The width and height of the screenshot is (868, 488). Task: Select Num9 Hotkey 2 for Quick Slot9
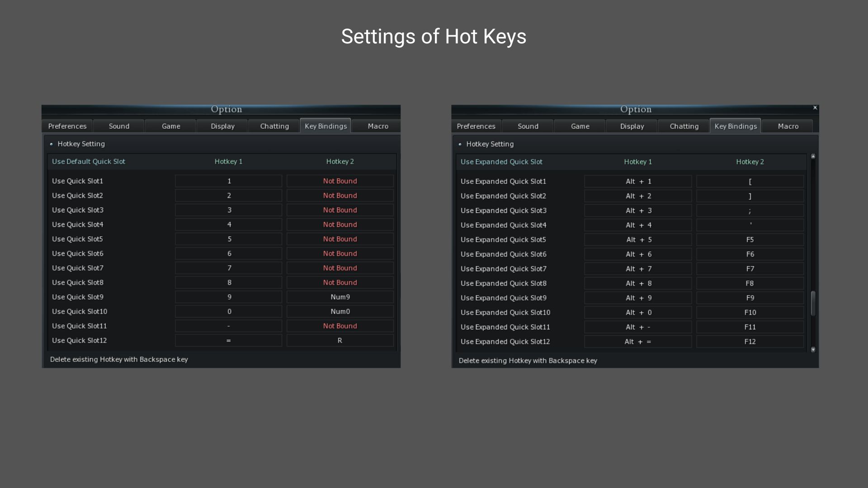tap(340, 297)
